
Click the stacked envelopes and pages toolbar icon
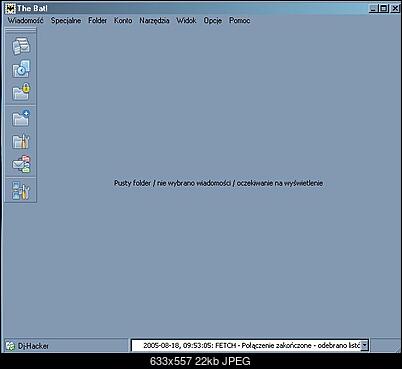pos(21,46)
